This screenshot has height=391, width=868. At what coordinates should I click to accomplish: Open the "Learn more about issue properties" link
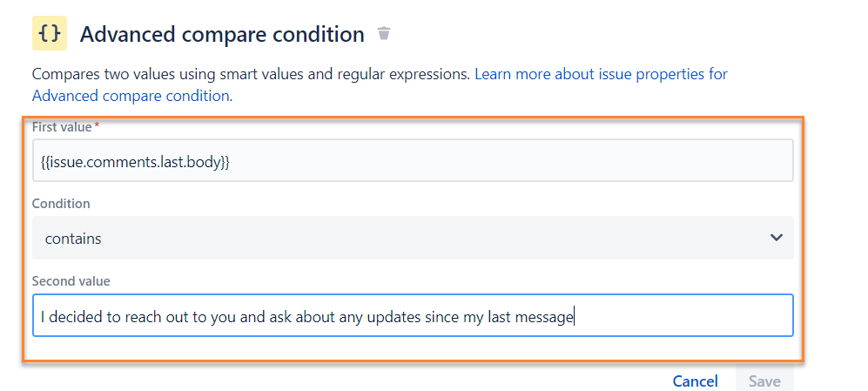pos(601,74)
